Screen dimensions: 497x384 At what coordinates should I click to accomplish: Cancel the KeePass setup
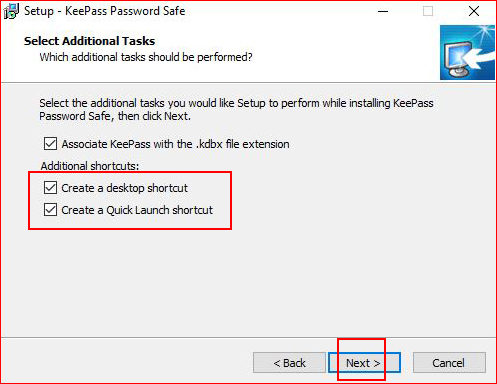point(449,362)
